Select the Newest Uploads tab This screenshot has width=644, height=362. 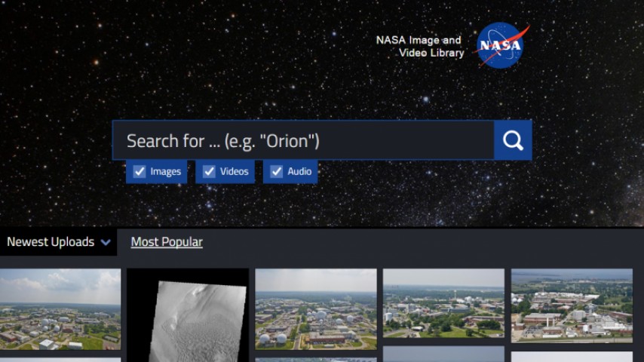point(58,242)
